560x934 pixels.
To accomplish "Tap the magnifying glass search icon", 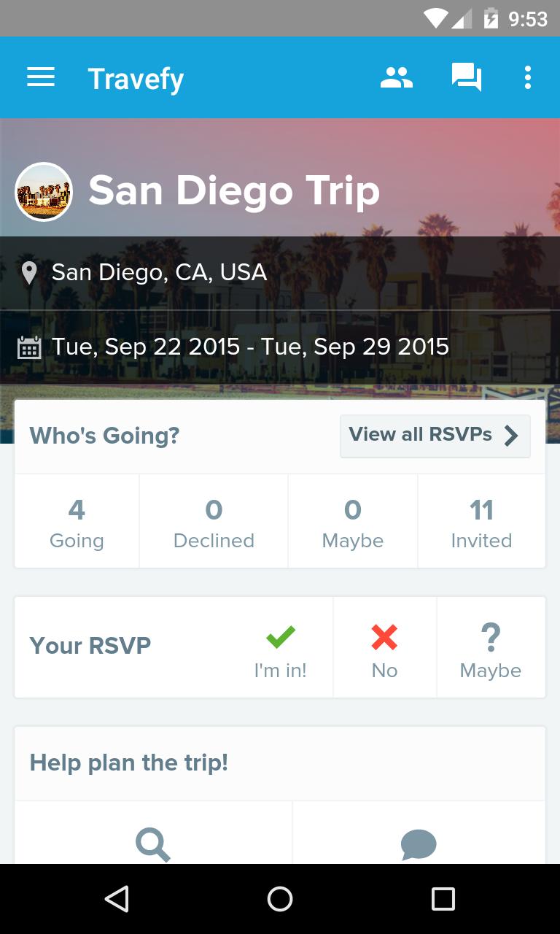I will 153,845.
